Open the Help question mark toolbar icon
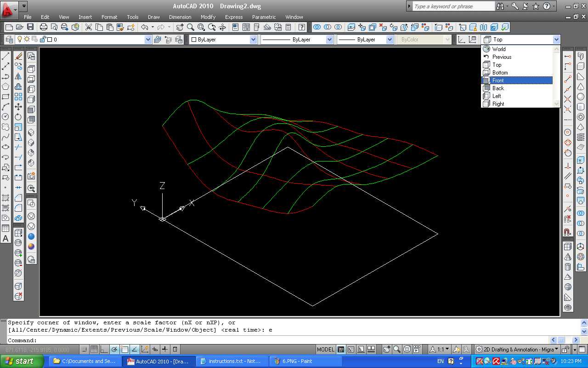Image resolution: width=588 pixels, height=368 pixels. (x=301, y=27)
